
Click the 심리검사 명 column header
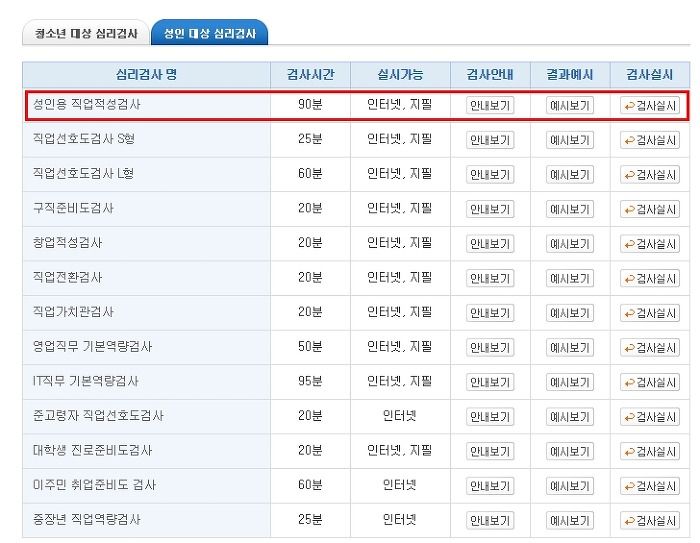tap(146, 74)
